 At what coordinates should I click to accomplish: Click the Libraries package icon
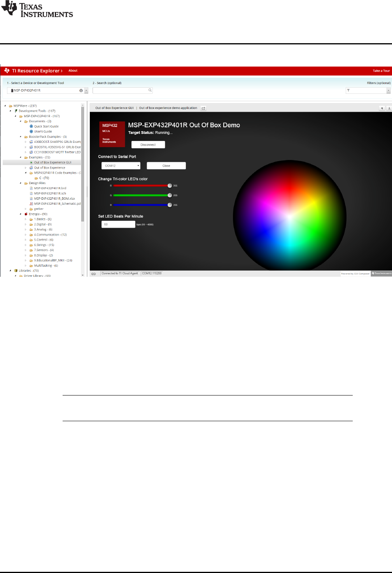pos(16,271)
